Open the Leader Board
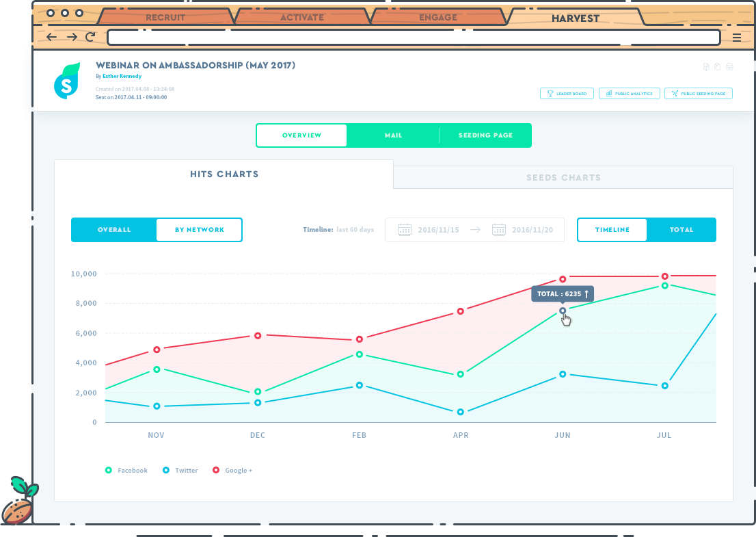This screenshot has height=537, width=756. (566, 94)
